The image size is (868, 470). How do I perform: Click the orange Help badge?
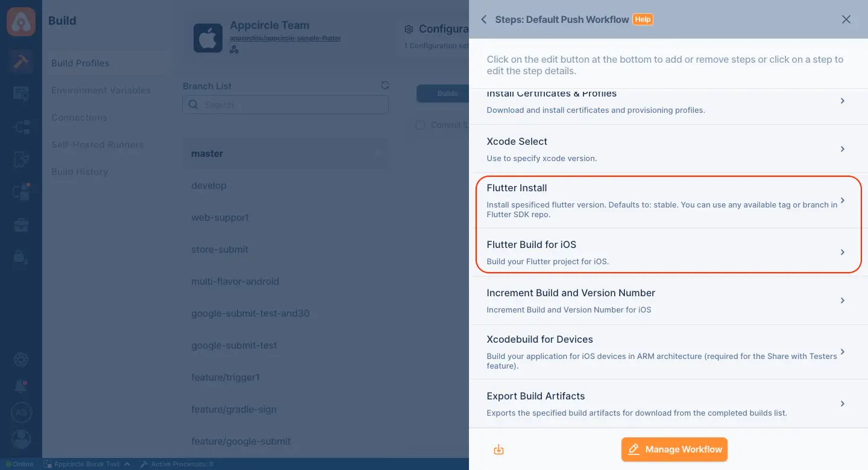click(x=643, y=19)
